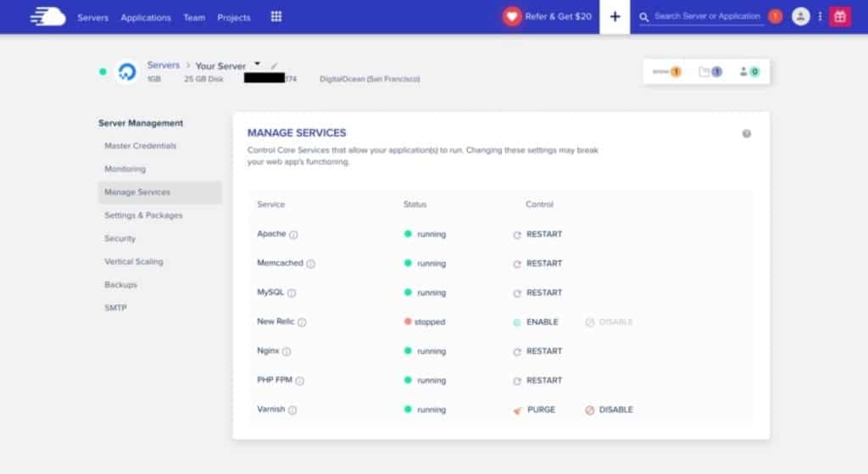Open the orange notification badge
Image resolution: width=868 pixels, height=474 pixels.
coord(776,17)
